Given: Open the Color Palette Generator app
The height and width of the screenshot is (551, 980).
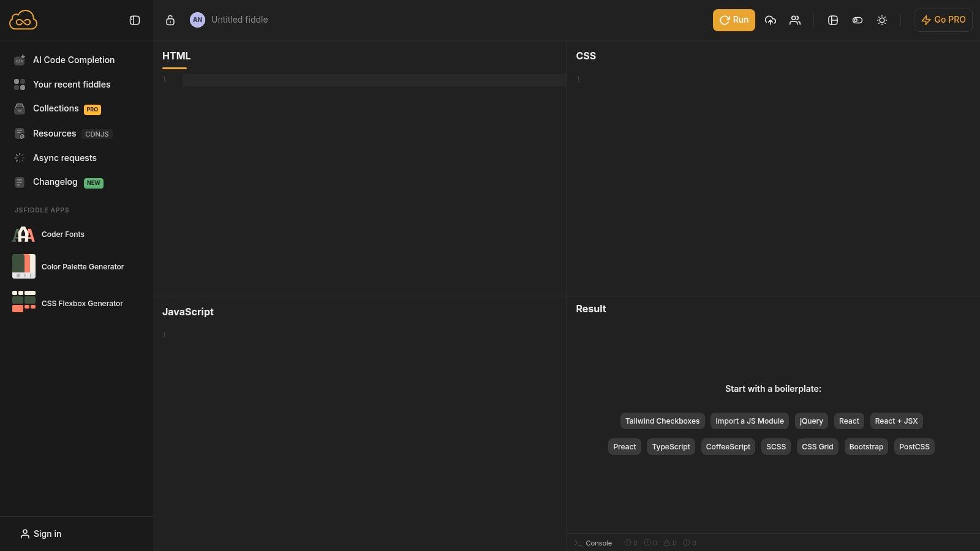Looking at the screenshot, I should [x=82, y=266].
